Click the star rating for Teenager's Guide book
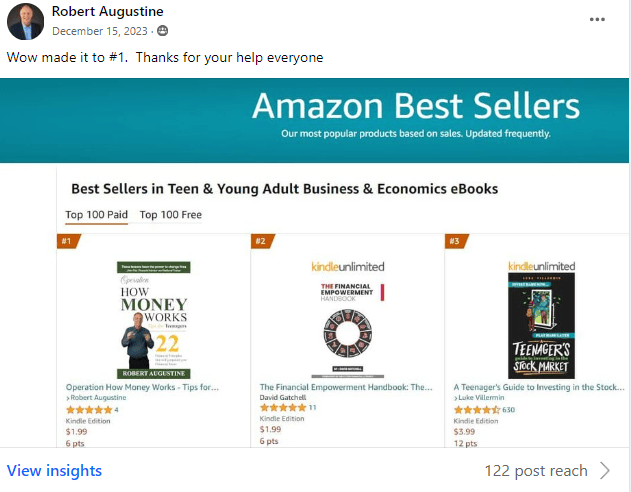 [x=476, y=409]
